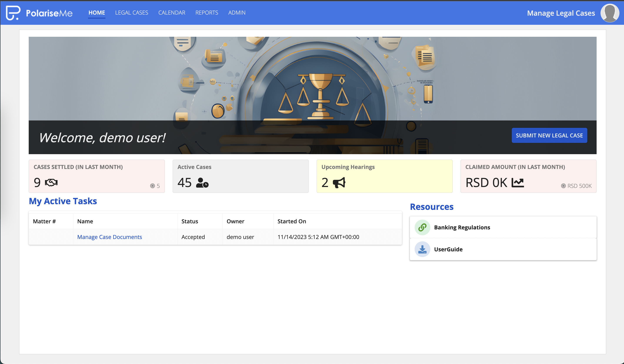The height and width of the screenshot is (364, 624).
Task: Select the Active Cases card
Action: coord(240,176)
